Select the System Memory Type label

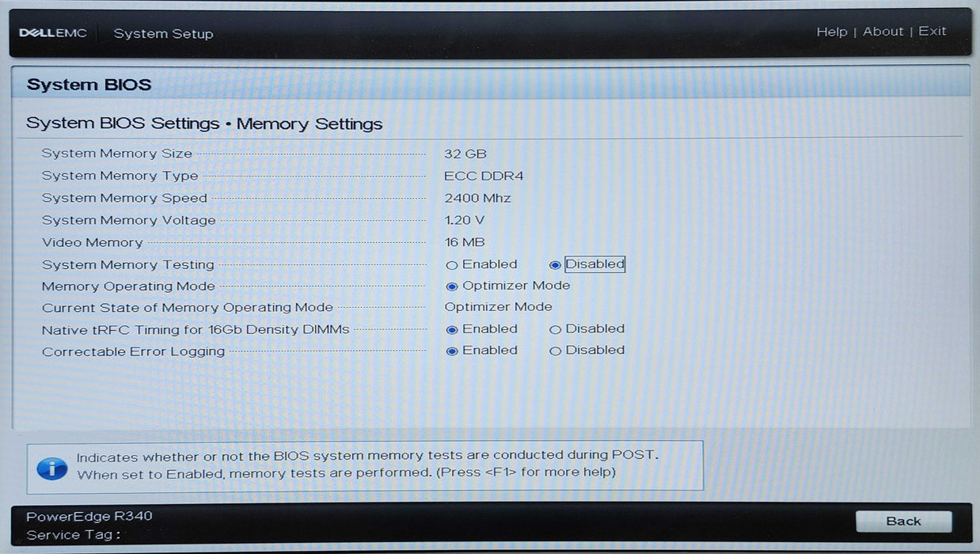(x=120, y=176)
